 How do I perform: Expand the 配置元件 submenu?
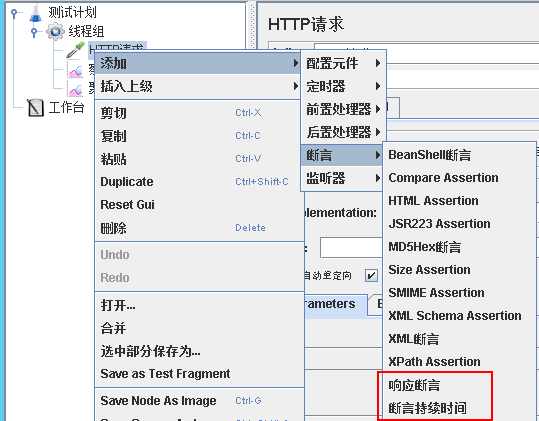click(x=343, y=63)
